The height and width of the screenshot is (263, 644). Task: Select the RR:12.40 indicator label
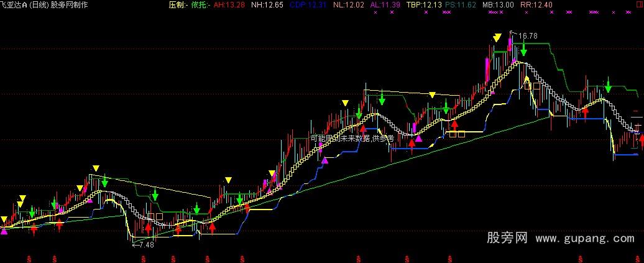pyautogui.click(x=536, y=4)
